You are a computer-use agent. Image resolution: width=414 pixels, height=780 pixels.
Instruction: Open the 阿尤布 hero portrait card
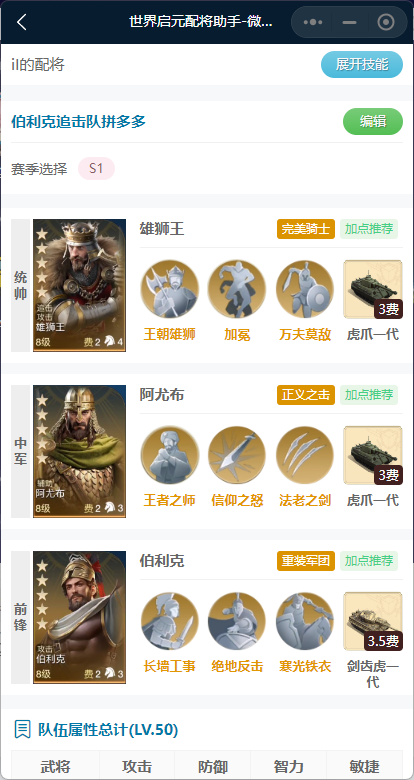(x=79, y=451)
